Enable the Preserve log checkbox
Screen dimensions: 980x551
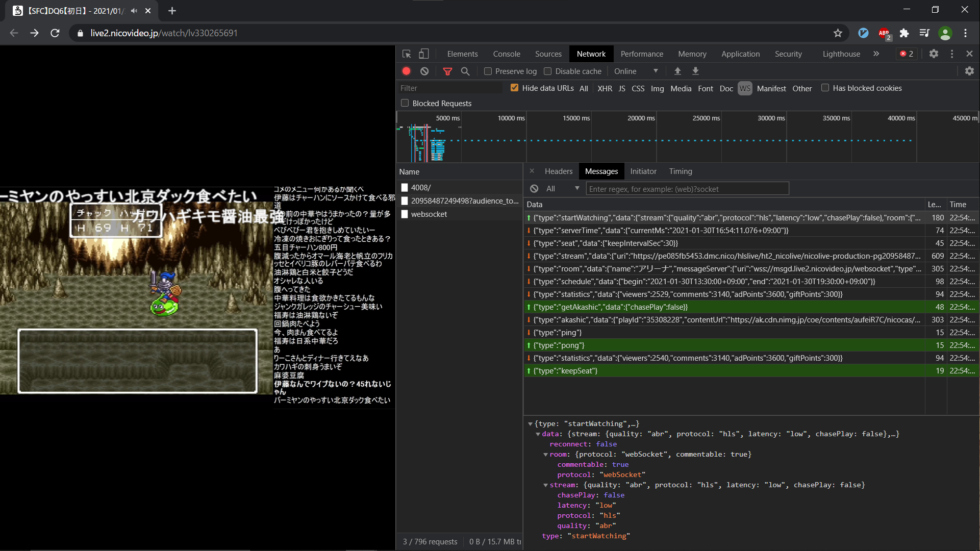click(x=488, y=71)
